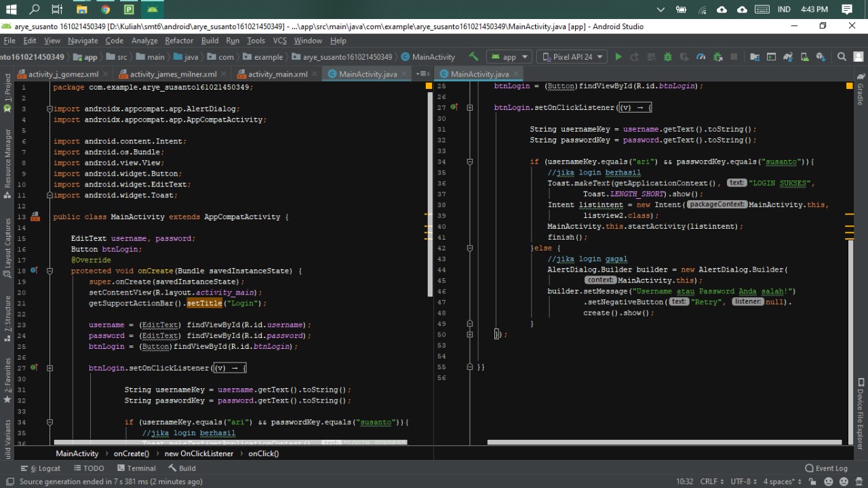Run the app with the green Play icon
This screenshot has height=488, width=868.
(x=618, y=57)
